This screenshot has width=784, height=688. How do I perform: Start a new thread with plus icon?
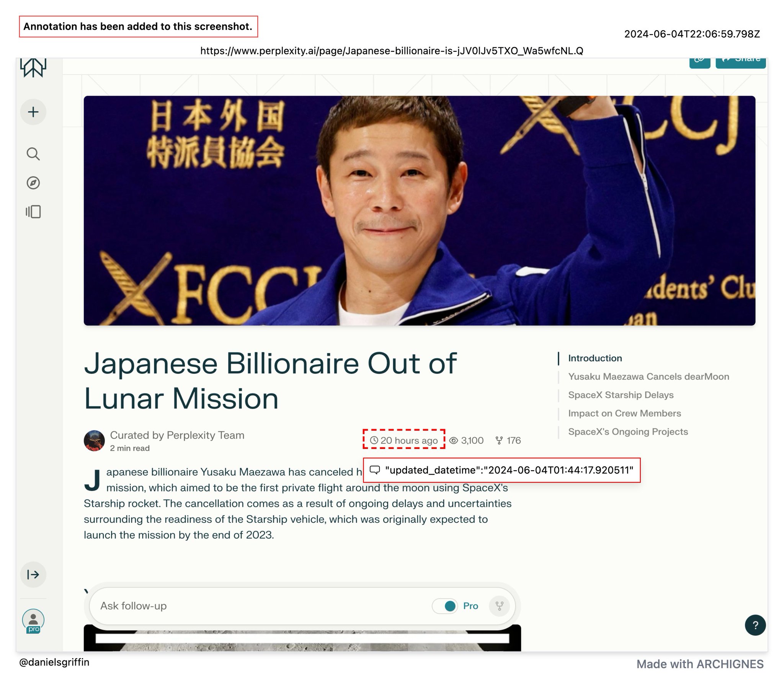click(x=33, y=112)
